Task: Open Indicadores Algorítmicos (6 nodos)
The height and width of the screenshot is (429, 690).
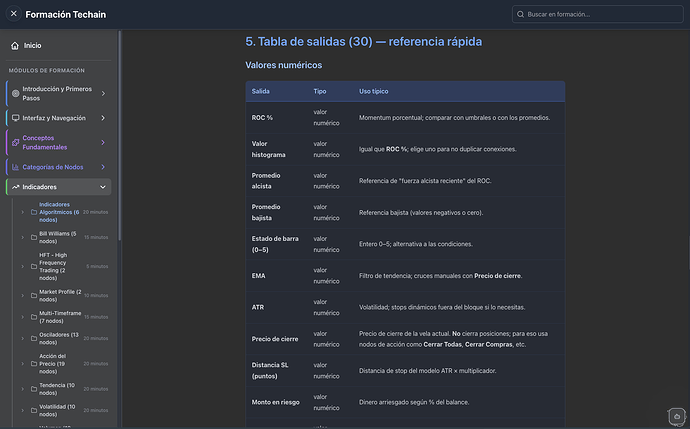Action: (x=59, y=212)
